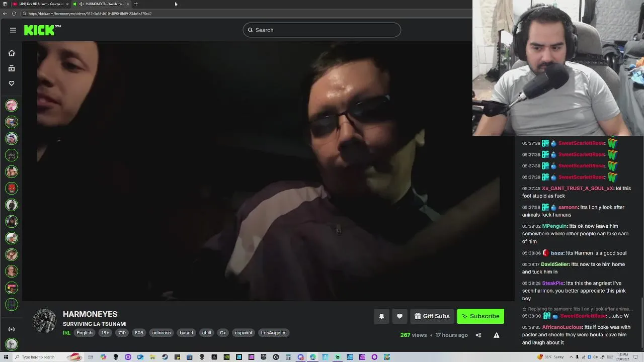Viewport: 644px width, 362px height.
Task: Click the Kick search field
Action: (322, 30)
